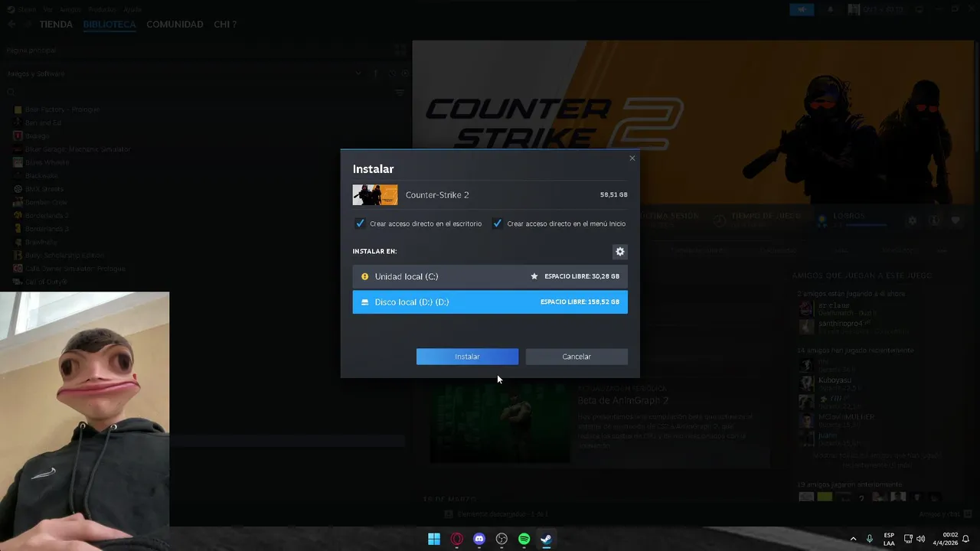Open CHI ? profile tab in Steam
The width and height of the screenshot is (980, 551).
[x=225, y=24]
